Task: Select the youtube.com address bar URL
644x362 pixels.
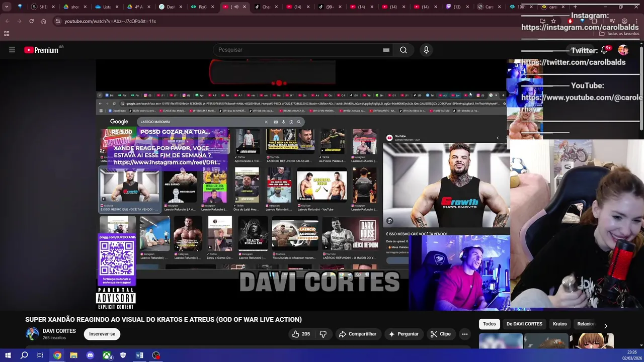Action: (x=110, y=21)
